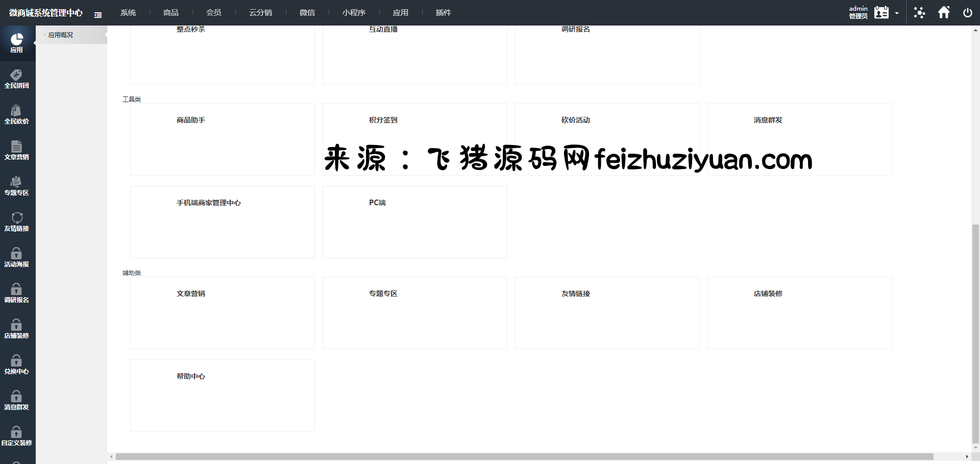The image size is (980, 464).
Task: Open the admin account dropdown arrow
Action: pyautogui.click(x=897, y=13)
